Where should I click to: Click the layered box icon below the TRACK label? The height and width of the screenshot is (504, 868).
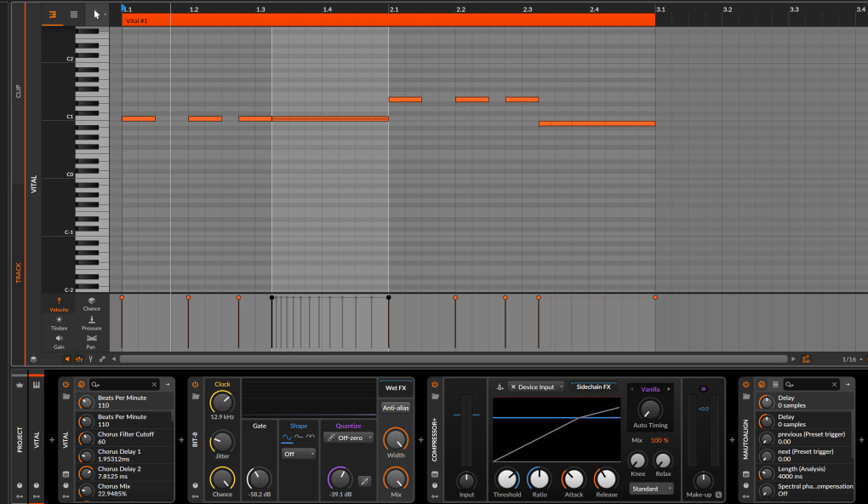[33, 359]
